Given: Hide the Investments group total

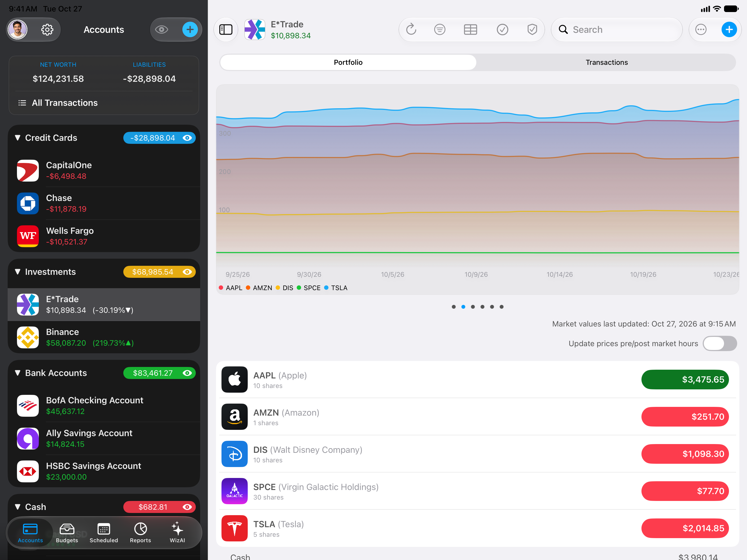Looking at the screenshot, I should [187, 272].
